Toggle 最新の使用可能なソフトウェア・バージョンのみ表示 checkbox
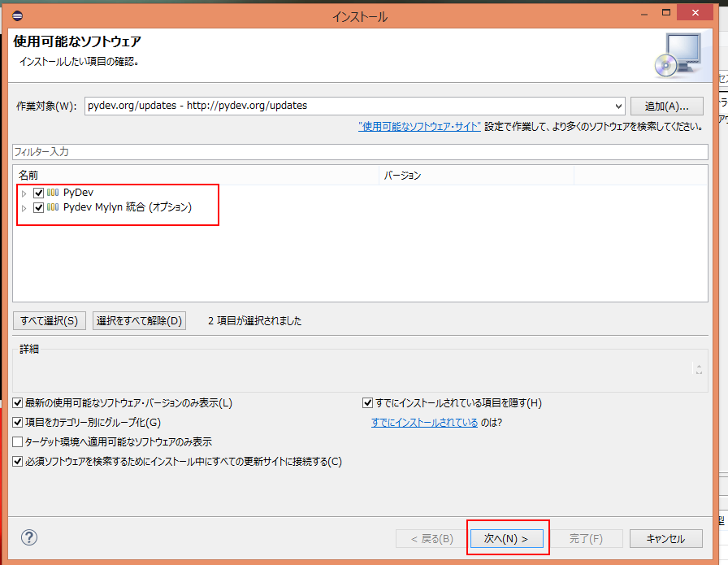Screen dimensions: 728x565 [x=18, y=403]
